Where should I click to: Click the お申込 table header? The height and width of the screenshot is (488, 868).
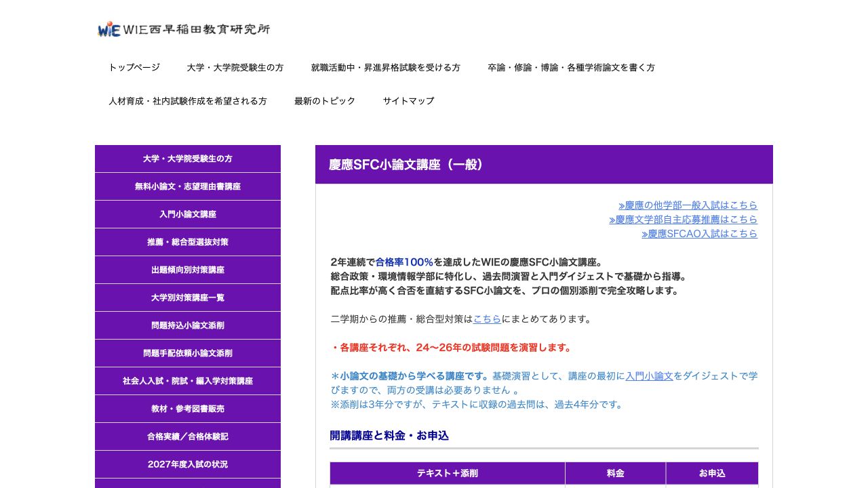(712, 473)
